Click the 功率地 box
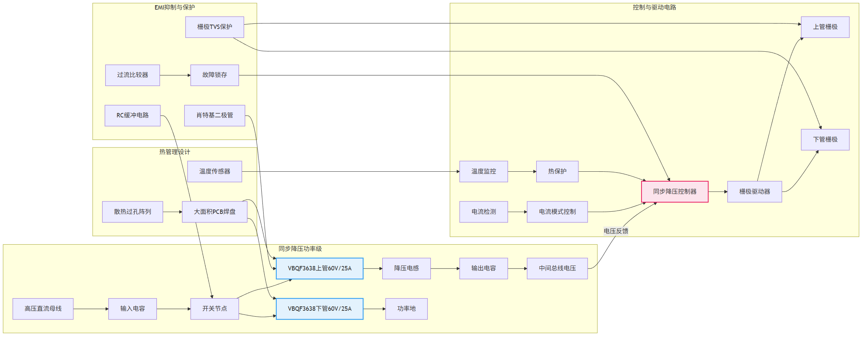Screen dimensions: 868x339 (x=407, y=309)
